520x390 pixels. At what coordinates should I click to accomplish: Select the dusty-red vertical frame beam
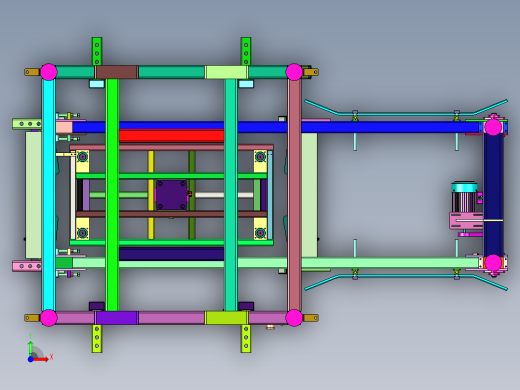(294, 195)
